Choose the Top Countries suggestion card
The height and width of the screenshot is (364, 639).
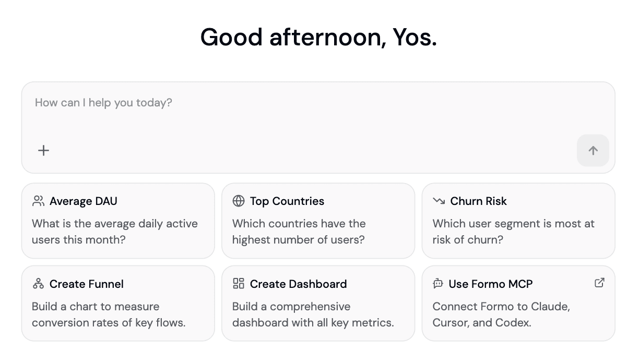pyautogui.click(x=318, y=221)
